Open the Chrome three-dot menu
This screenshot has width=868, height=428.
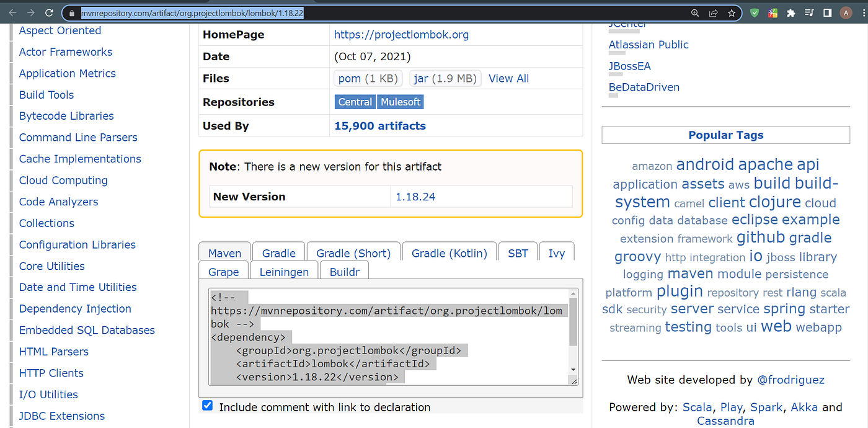[863, 12]
